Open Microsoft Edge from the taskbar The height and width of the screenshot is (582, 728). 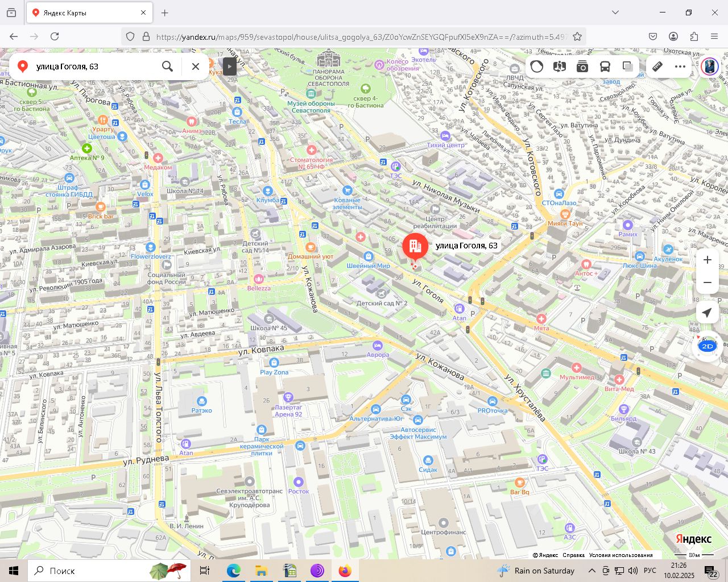(x=233, y=571)
